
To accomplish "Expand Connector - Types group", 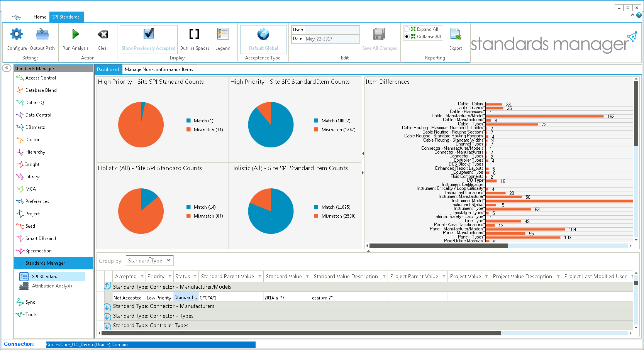I will click(108, 317).
